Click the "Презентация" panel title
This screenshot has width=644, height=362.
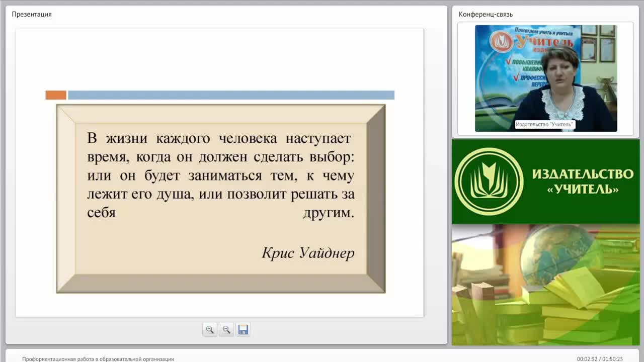click(32, 14)
